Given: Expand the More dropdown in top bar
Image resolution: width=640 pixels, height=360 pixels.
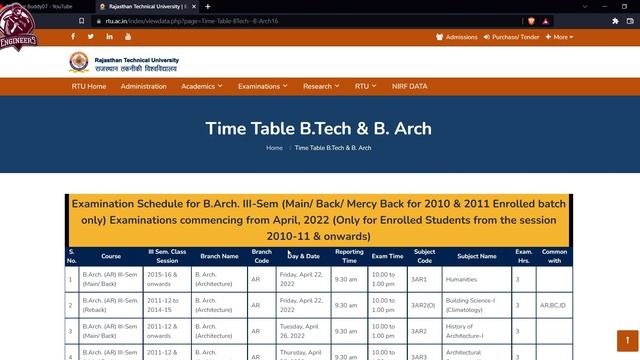Looking at the screenshot, I should [560, 37].
